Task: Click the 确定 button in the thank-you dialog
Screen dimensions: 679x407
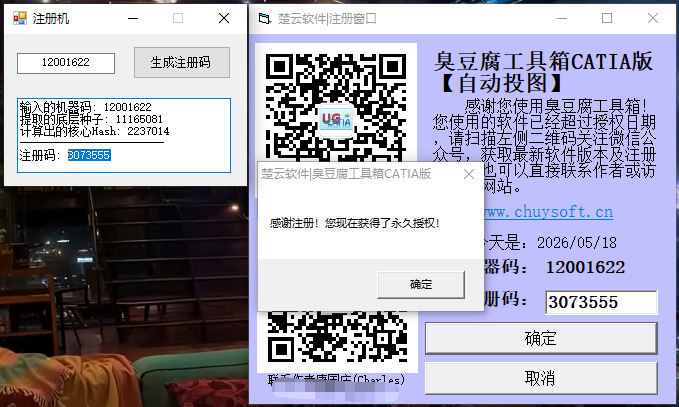Action: (x=421, y=284)
